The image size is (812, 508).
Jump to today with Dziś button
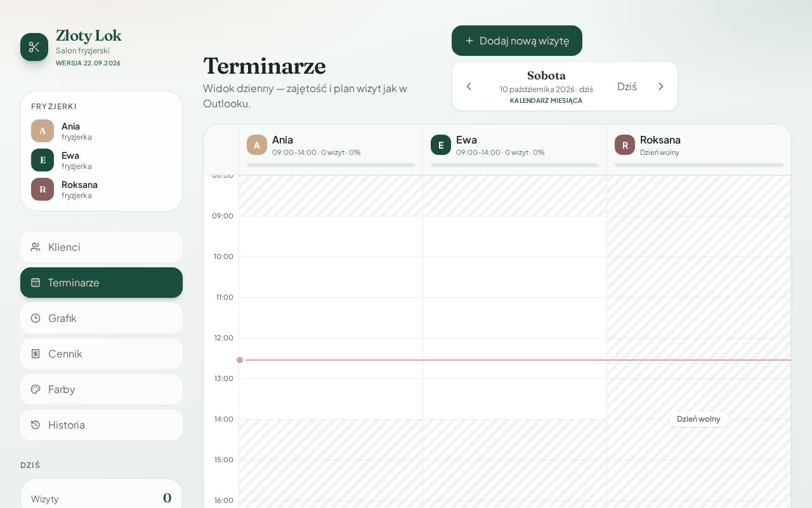pos(627,86)
